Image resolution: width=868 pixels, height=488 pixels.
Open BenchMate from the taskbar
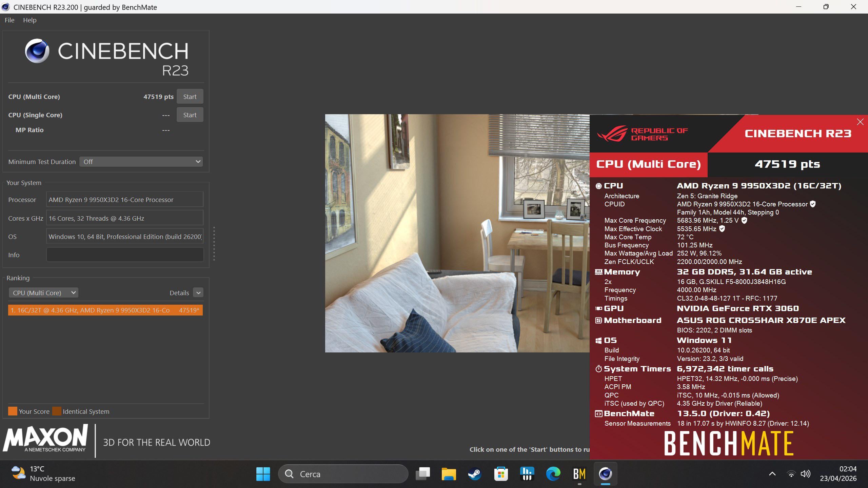[579, 474]
